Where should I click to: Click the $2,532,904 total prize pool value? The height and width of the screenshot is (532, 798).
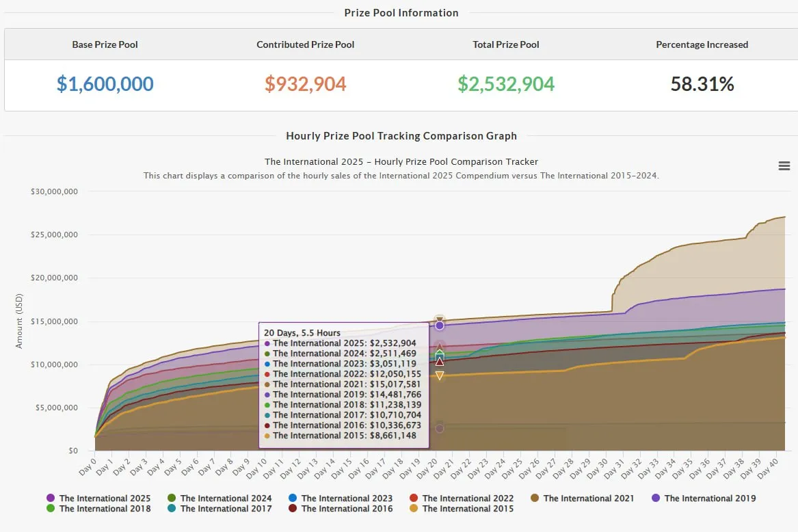pos(506,84)
